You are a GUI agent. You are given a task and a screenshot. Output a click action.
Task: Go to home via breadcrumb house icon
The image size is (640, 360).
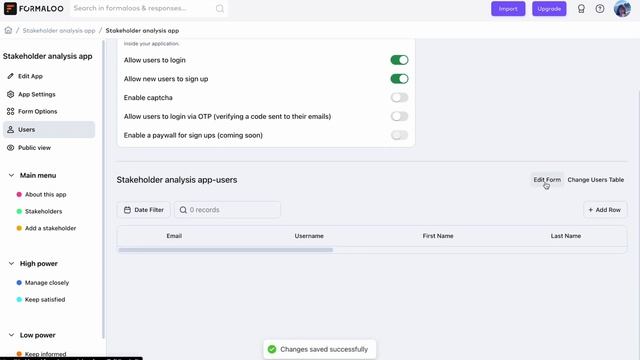tap(8, 30)
